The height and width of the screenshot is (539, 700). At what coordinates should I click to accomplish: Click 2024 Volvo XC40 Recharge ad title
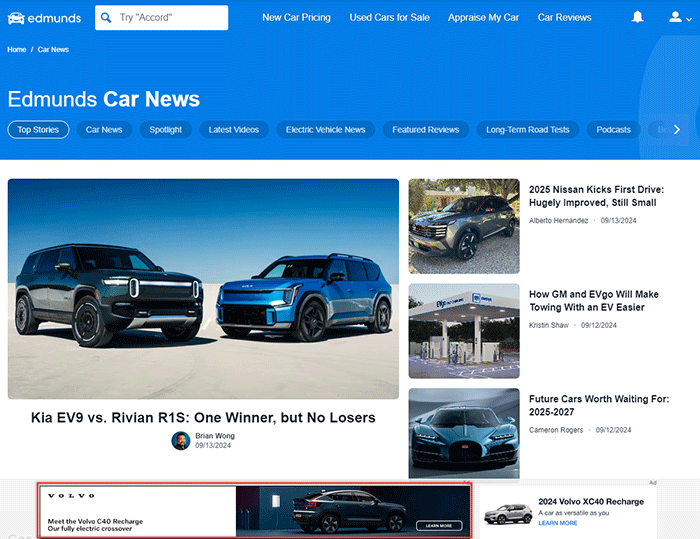tap(591, 501)
